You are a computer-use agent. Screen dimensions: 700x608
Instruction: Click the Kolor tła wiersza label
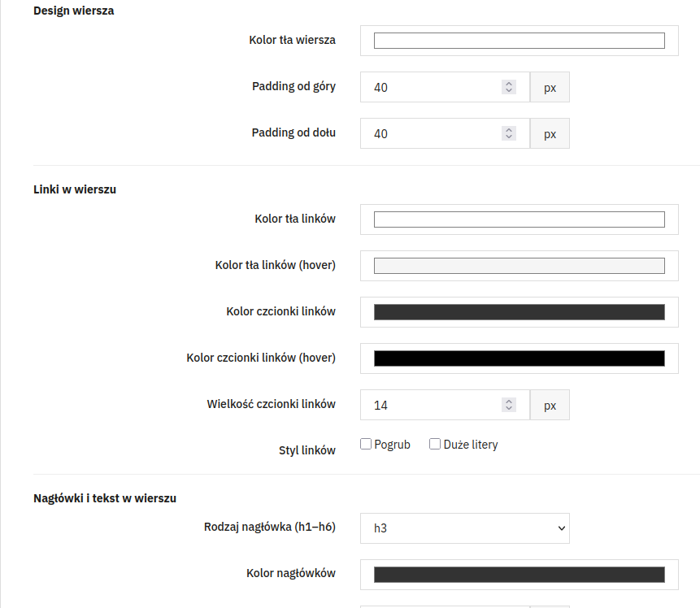tap(293, 40)
